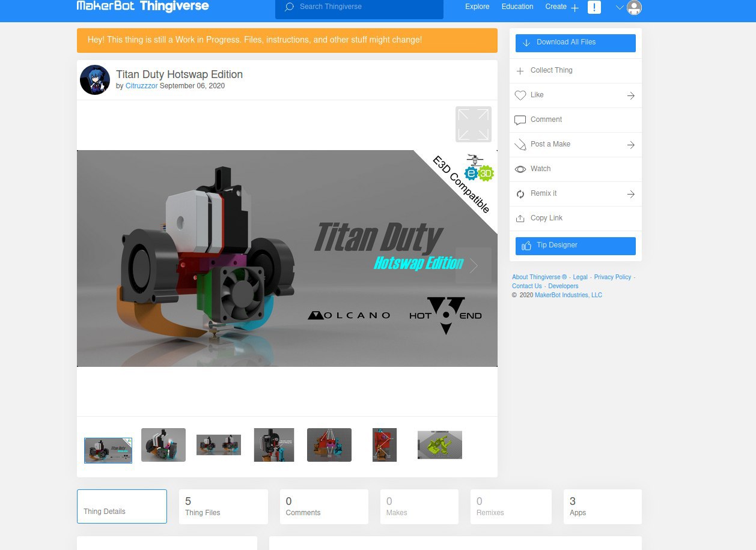Go to next image with arrow

(474, 265)
